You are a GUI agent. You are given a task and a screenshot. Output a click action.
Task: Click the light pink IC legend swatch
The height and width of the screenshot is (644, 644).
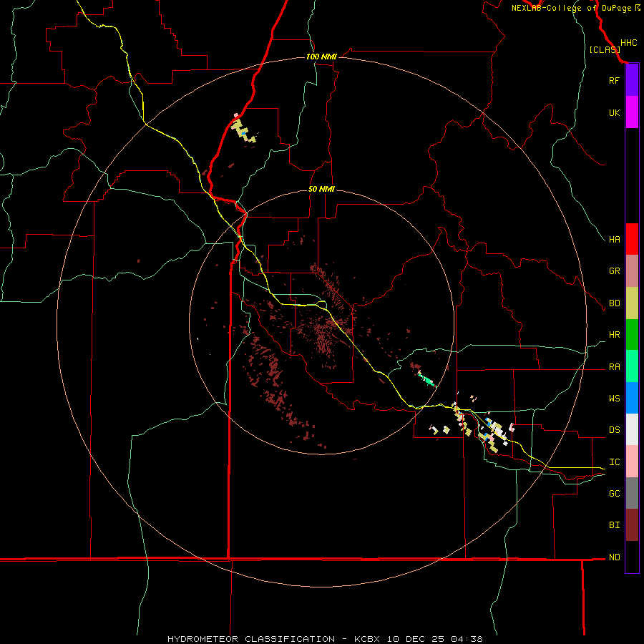pos(632,462)
